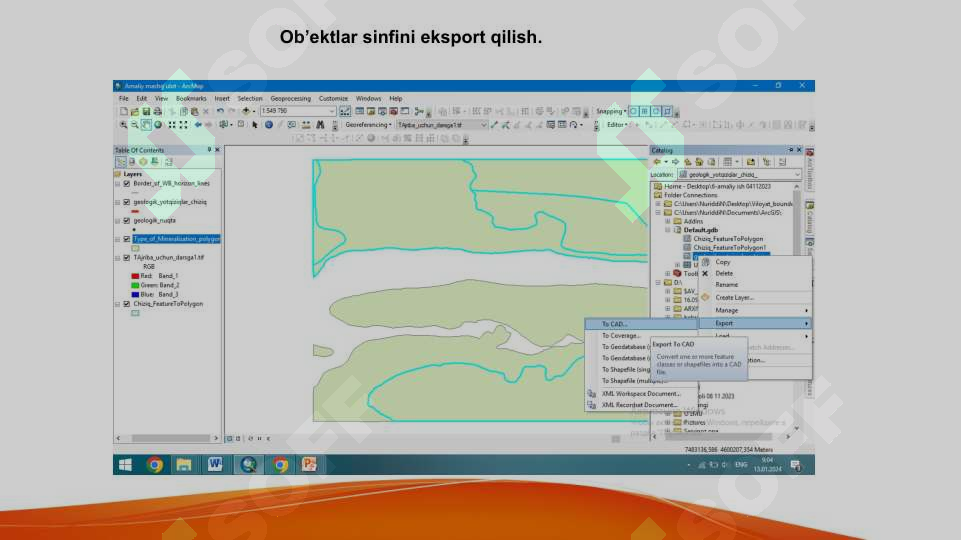Click the Full Extent globe icon

[158, 125]
